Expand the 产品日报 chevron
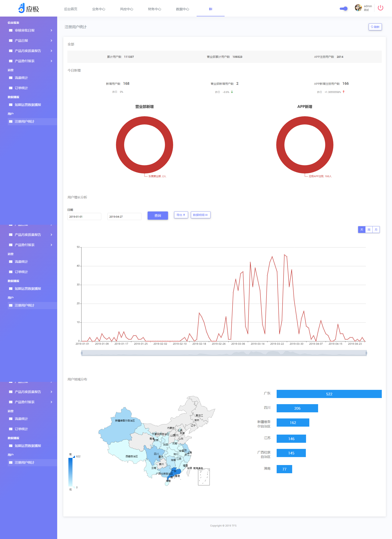 (x=51, y=41)
